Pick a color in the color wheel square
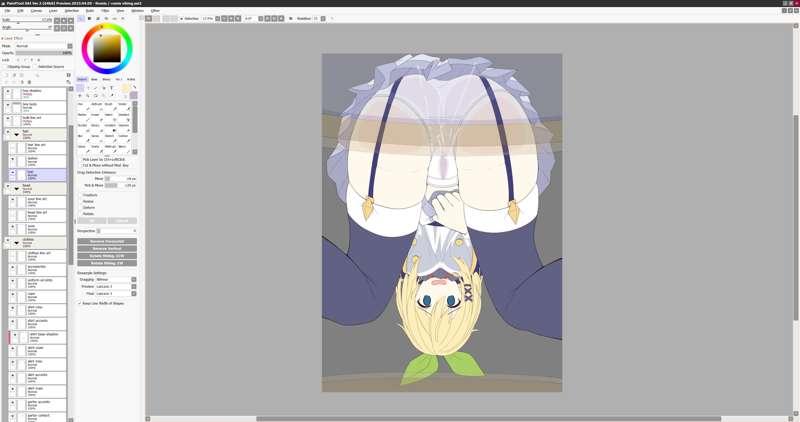 click(x=107, y=48)
